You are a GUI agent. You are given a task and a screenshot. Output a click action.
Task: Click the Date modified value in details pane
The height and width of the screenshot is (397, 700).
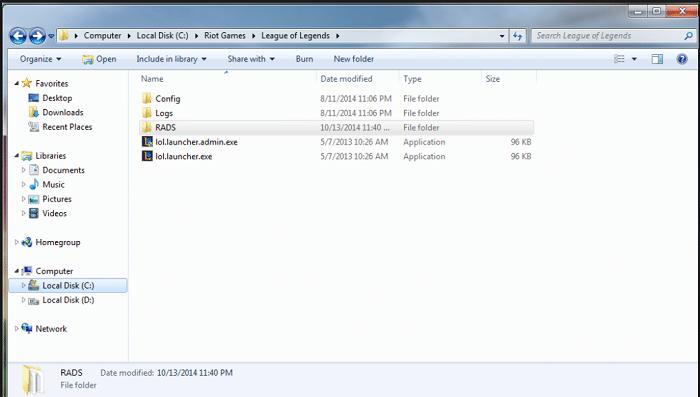195,372
